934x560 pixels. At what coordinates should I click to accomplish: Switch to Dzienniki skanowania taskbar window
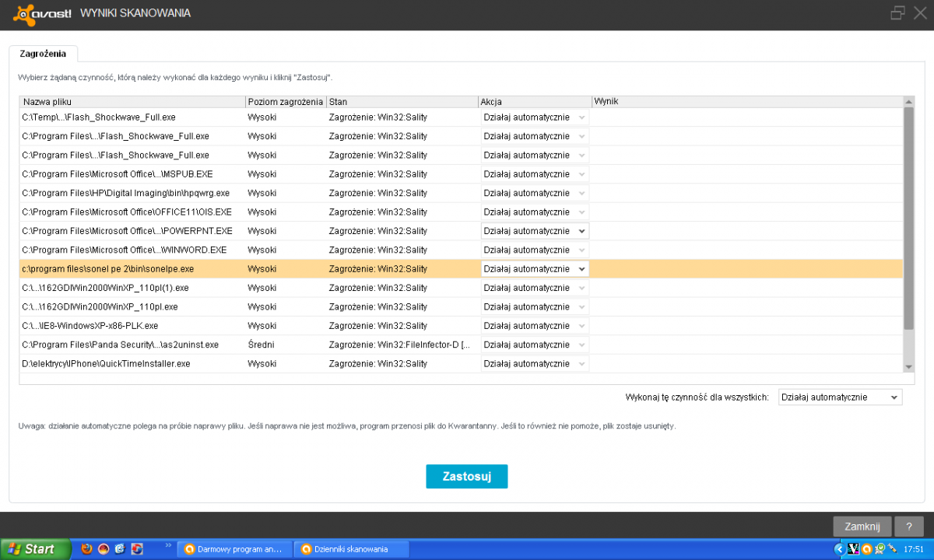click(351, 549)
